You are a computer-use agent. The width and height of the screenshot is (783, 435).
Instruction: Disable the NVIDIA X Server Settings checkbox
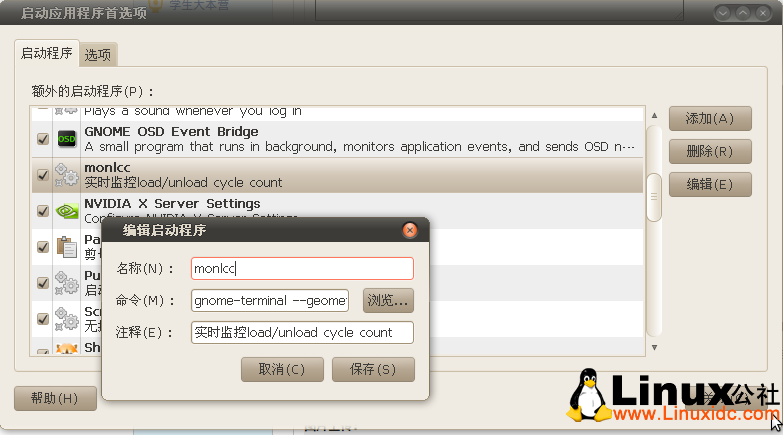pos(43,212)
